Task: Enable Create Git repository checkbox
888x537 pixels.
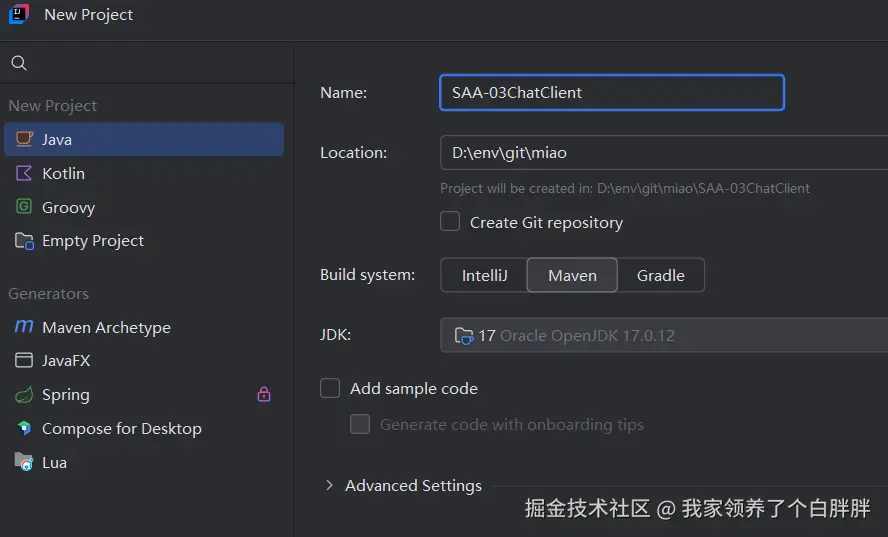Action: pyautogui.click(x=451, y=222)
